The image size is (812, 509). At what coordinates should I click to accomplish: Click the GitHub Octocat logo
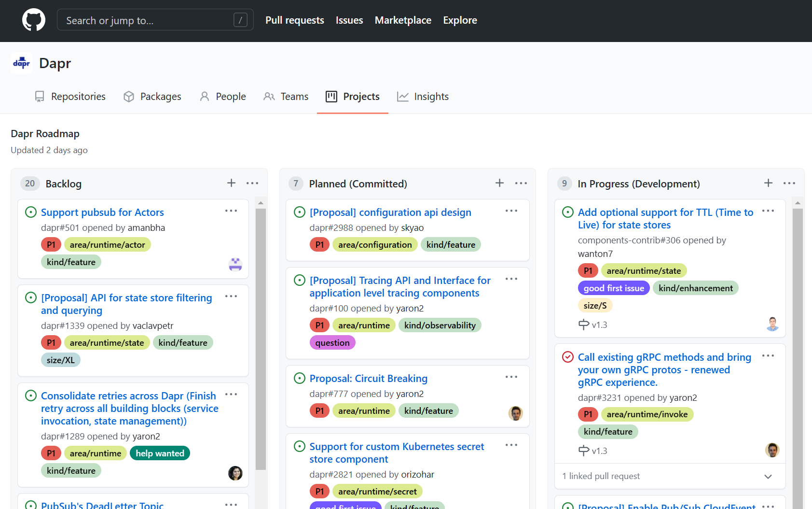click(34, 20)
